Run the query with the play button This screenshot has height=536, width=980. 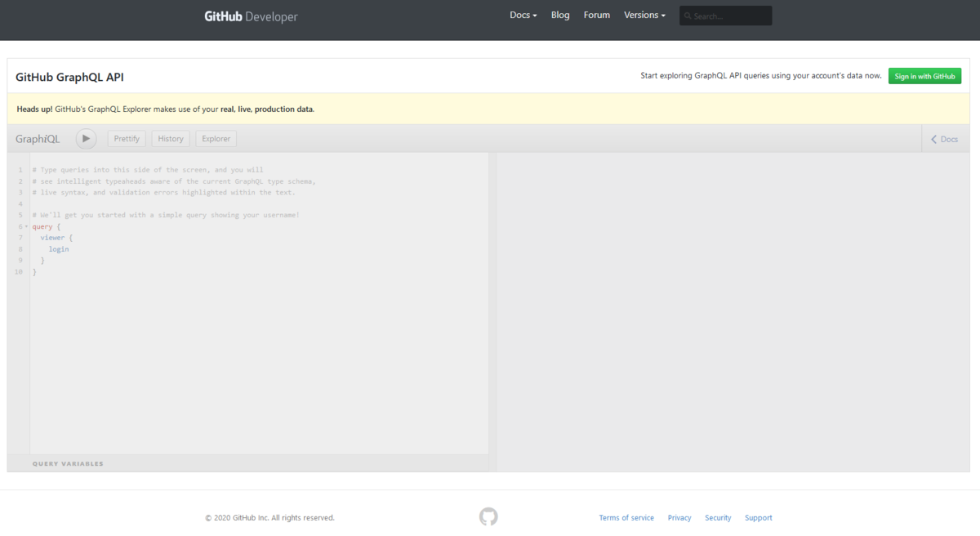[x=86, y=139]
